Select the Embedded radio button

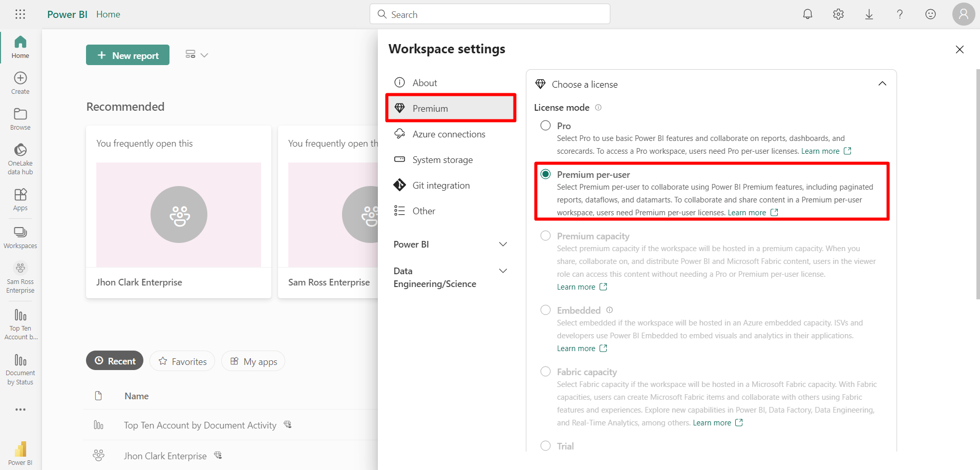coord(546,310)
